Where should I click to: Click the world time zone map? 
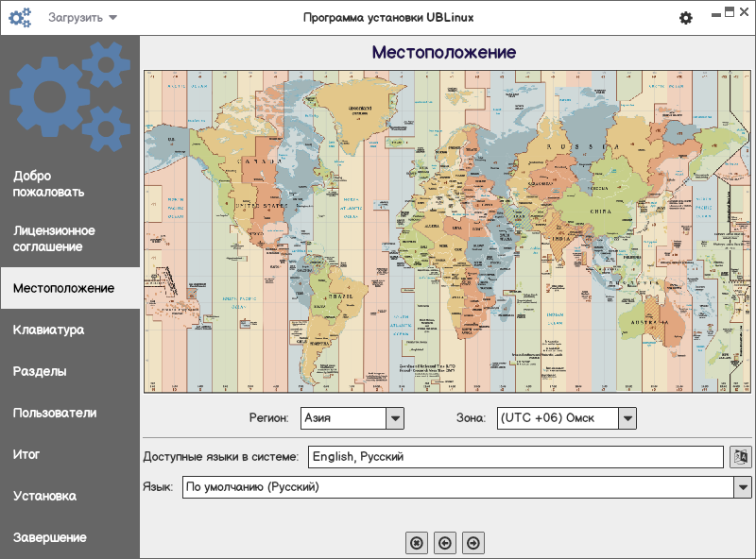click(x=447, y=231)
